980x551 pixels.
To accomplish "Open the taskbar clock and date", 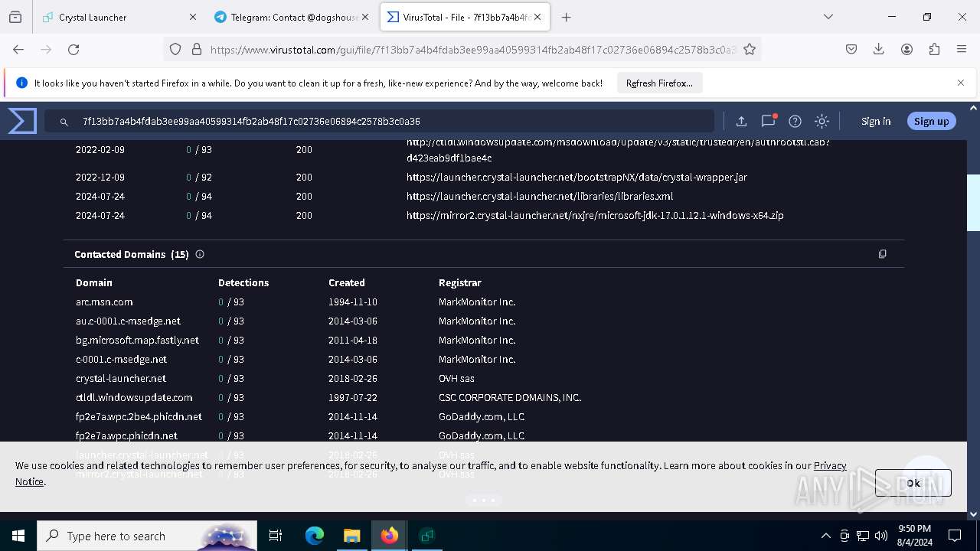I will (914, 536).
